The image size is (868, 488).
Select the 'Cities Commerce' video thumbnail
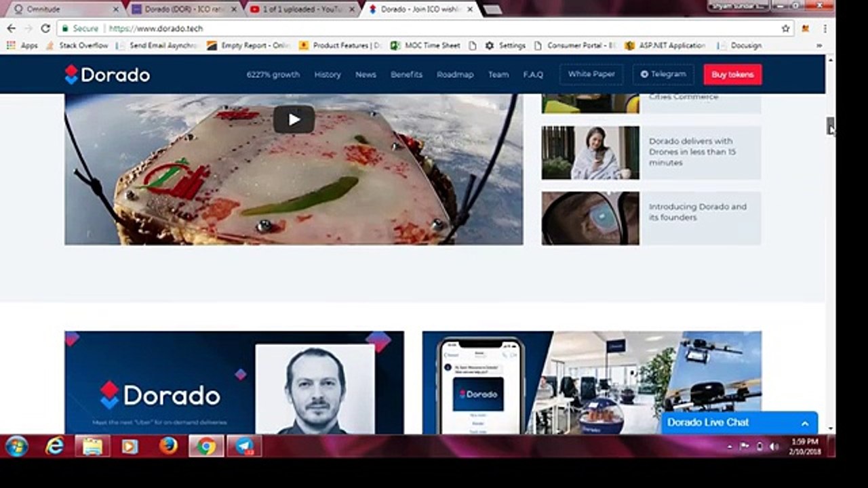click(x=590, y=104)
